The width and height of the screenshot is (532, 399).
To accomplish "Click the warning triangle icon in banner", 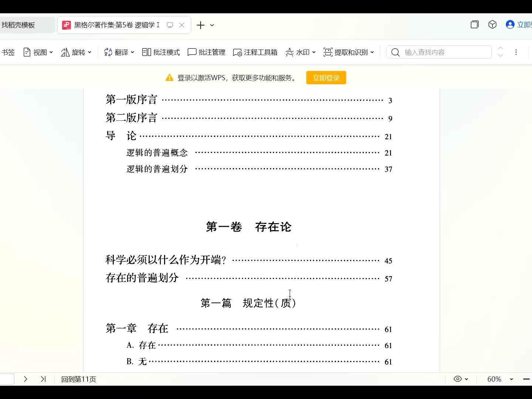I will click(x=169, y=78).
